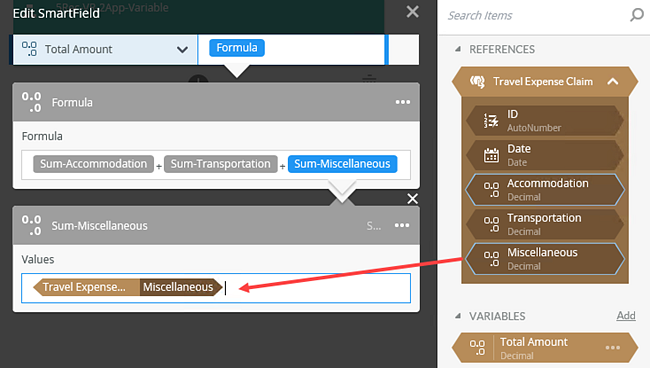Open Total Amount variable options ellipsis
The height and width of the screenshot is (368, 650).
point(613,348)
